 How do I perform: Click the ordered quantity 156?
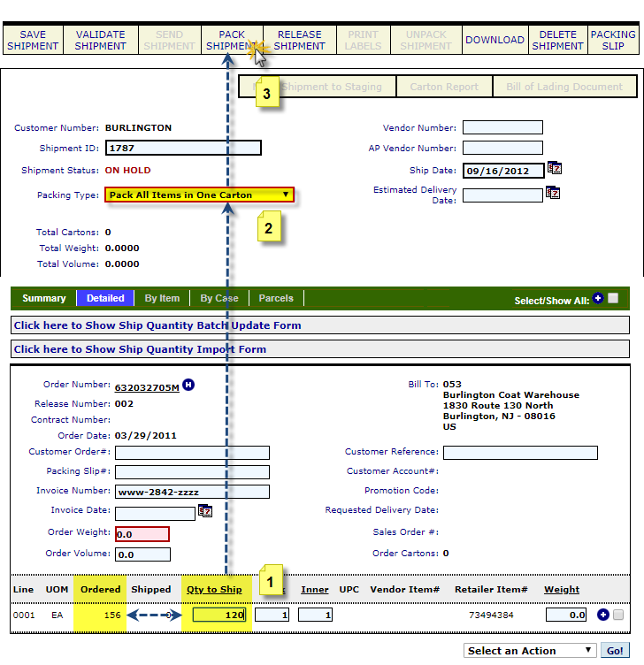[112, 615]
